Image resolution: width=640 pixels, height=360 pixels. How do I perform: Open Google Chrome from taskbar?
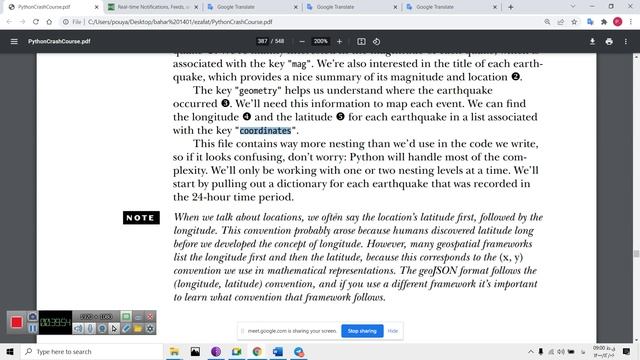[x=257, y=351]
